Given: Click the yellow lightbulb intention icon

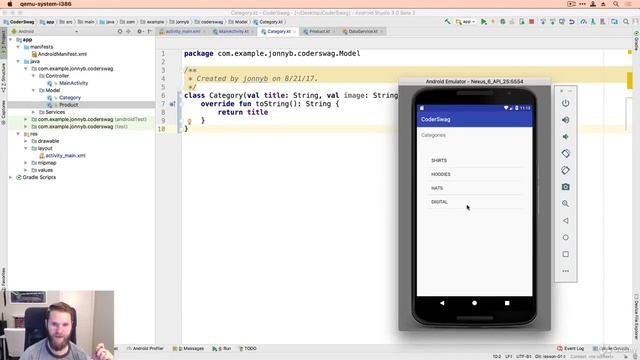Looking at the screenshot, I should coord(189,121).
